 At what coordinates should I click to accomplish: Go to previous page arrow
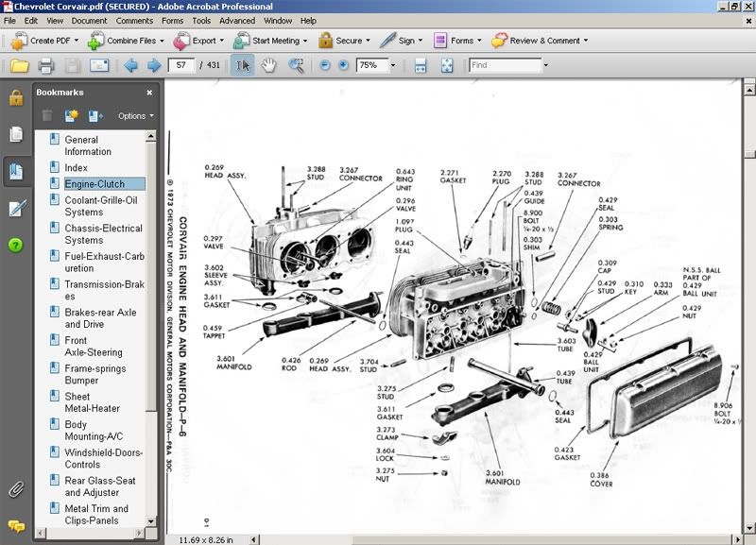[130, 65]
